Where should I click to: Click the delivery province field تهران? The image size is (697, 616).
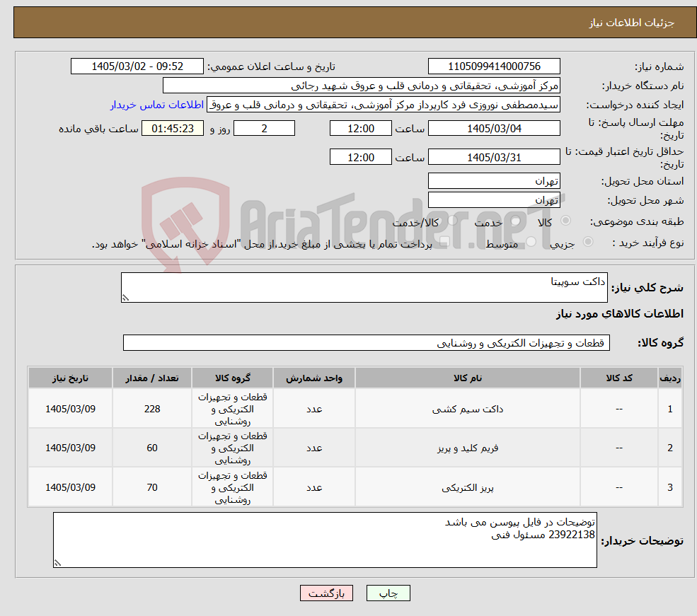[x=494, y=181]
